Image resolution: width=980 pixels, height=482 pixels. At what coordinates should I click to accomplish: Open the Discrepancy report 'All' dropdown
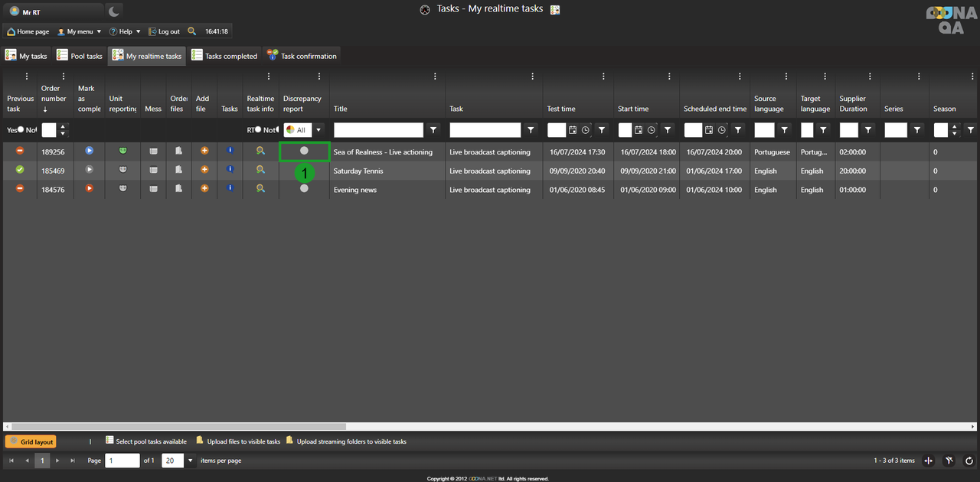pos(318,131)
